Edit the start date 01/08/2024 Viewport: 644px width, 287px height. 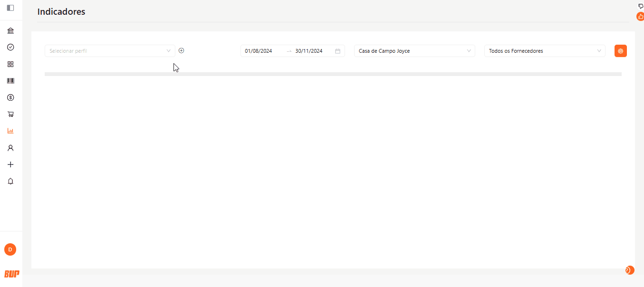click(259, 51)
